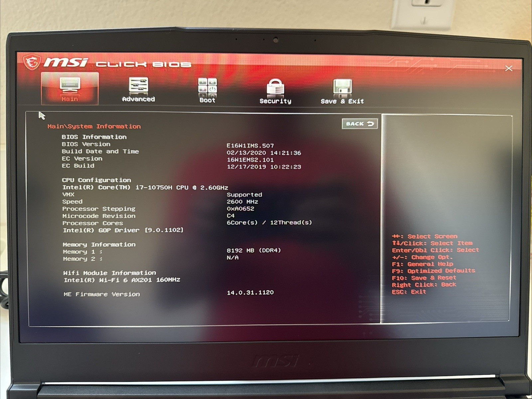532x399 pixels.
Task: Click the Intel Core i7-10750H CPU line
Action: click(145, 188)
